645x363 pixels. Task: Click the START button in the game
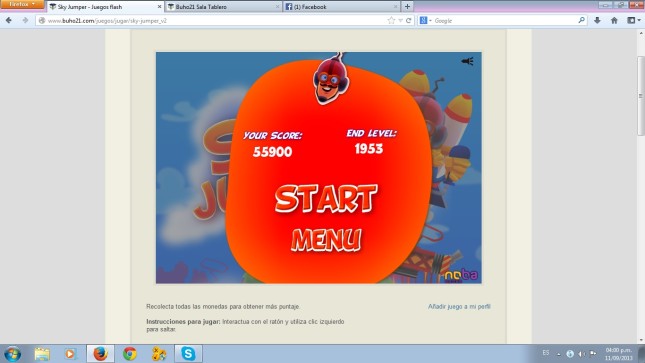326,199
